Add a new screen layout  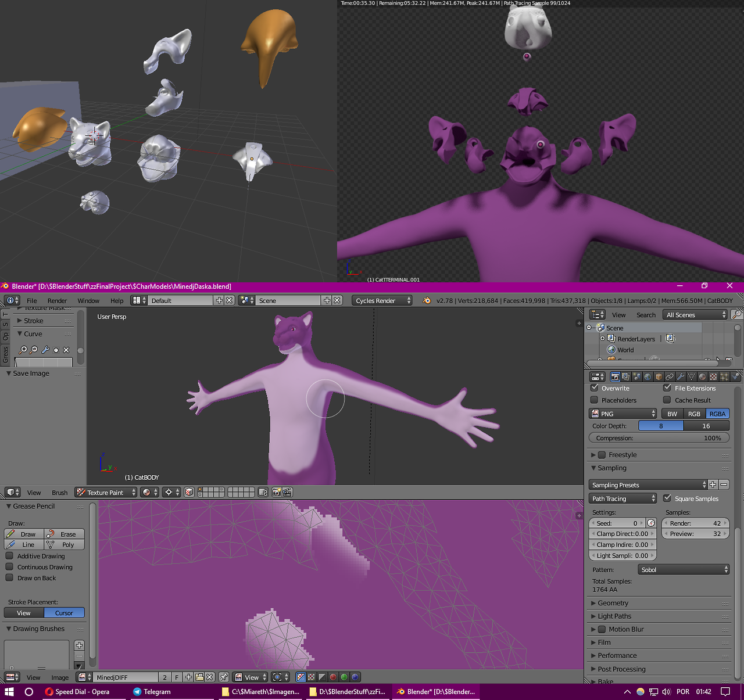[219, 300]
